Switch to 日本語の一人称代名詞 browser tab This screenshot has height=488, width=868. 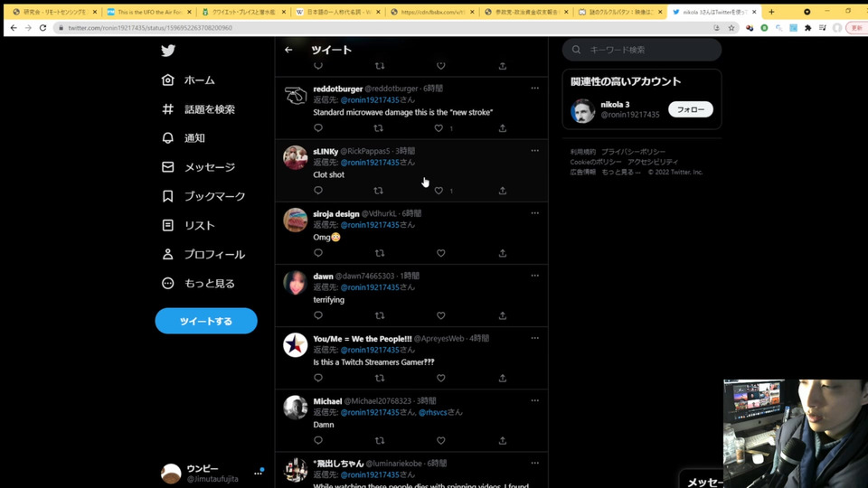point(337,12)
